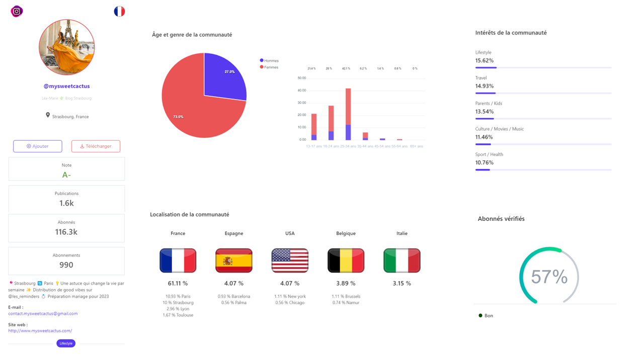Click the Ajouter button
Image resolution: width=644 pixels, height=362 pixels.
pyautogui.click(x=37, y=146)
